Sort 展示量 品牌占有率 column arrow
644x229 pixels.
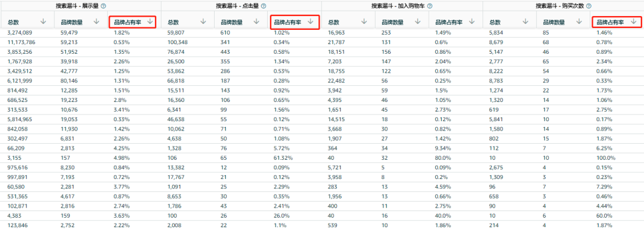[x=150, y=21]
